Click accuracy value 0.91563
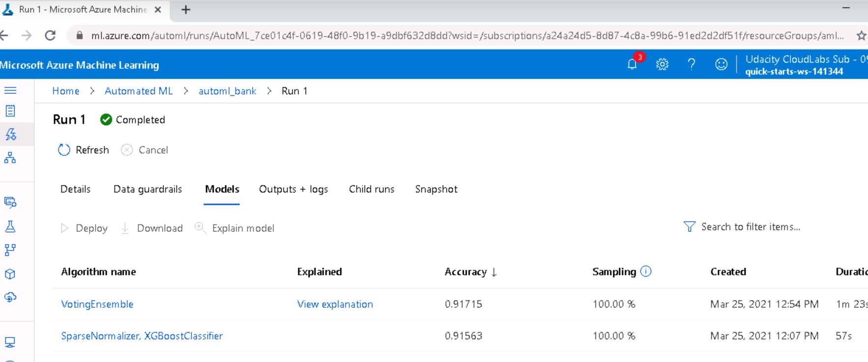Viewport: 868px width, 362px height. pos(463,336)
